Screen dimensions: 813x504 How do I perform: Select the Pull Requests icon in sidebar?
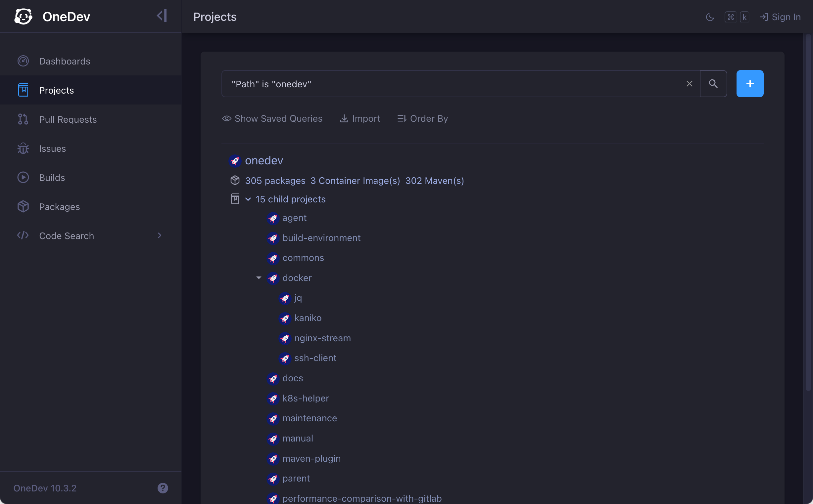coord(23,119)
